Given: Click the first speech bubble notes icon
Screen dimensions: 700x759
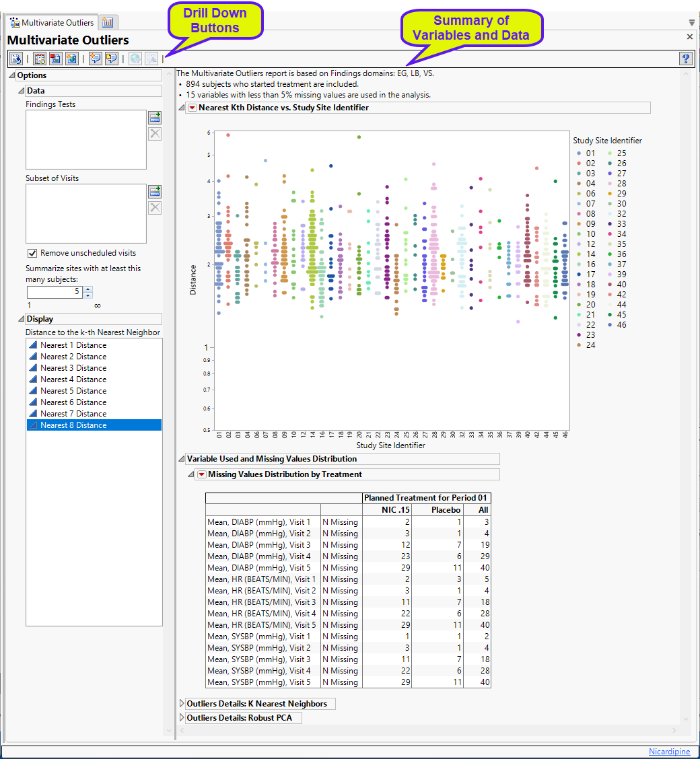Looking at the screenshot, I should tap(95, 59).
